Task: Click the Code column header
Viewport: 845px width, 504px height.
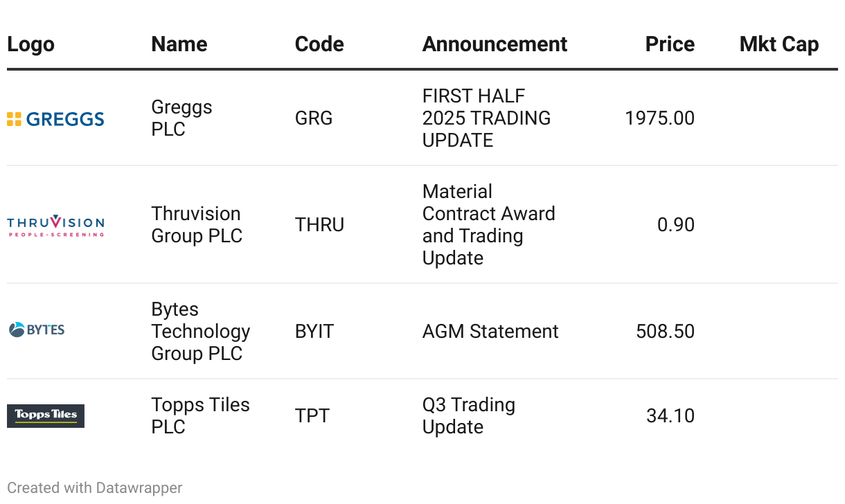Action: (x=319, y=44)
